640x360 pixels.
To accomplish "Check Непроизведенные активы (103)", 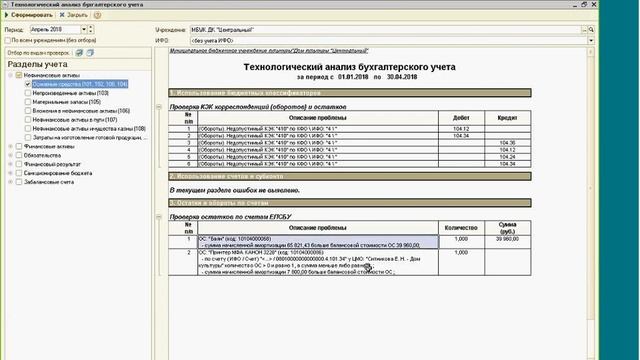I will click(x=28, y=93).
